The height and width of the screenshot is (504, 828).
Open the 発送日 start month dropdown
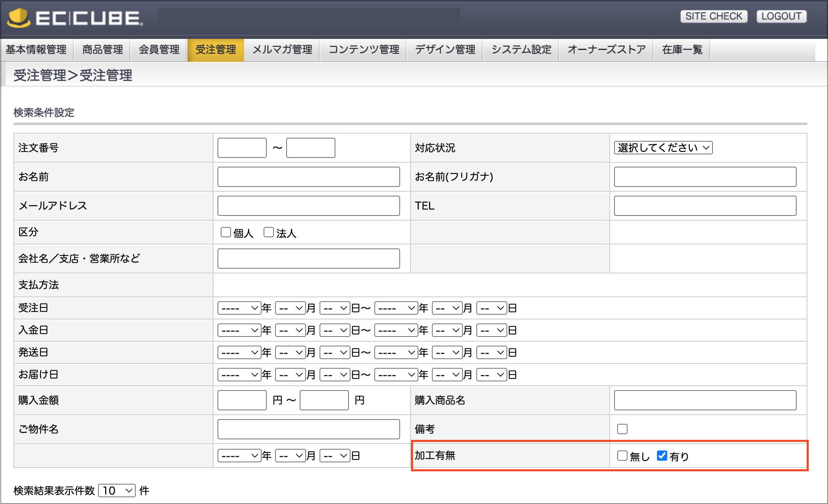(290, 352)
